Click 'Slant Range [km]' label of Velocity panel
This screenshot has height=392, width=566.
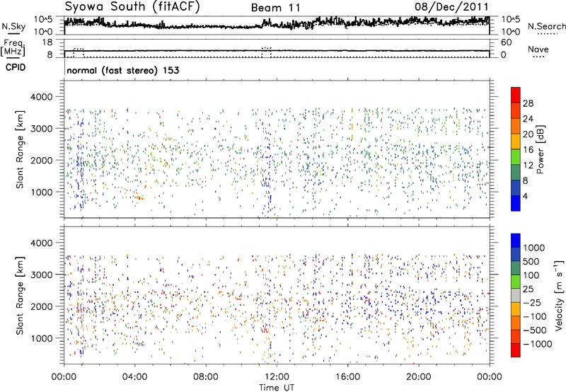20,296
